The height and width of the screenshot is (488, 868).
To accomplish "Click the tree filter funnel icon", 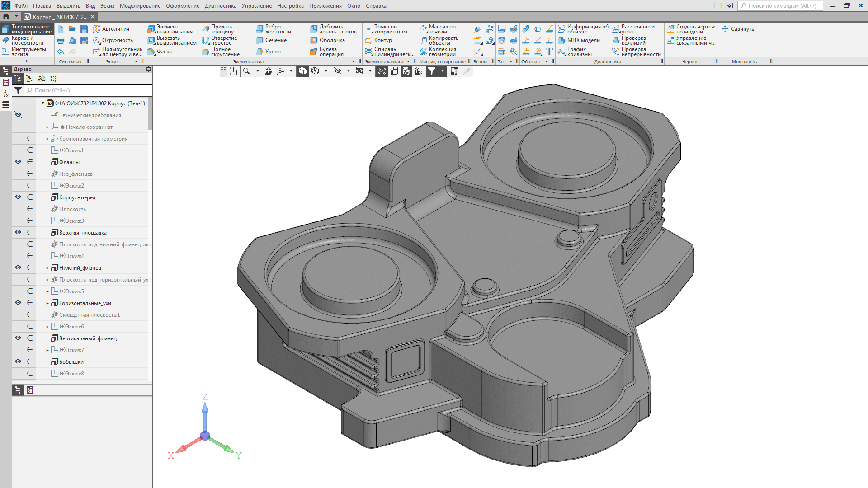I will (x=18, y=90).
